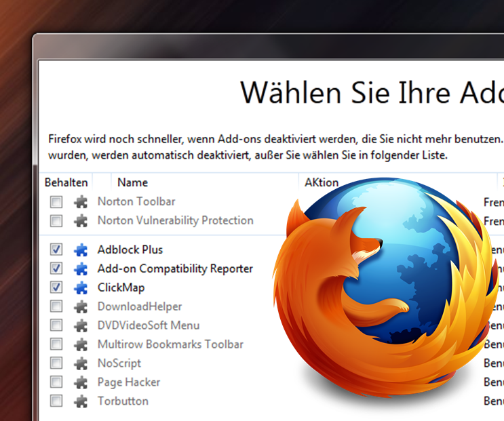Uncheck the Adblock Plus checkbox
The width and height of the screenshot is (504, 421).
click(x=56, y=250)
